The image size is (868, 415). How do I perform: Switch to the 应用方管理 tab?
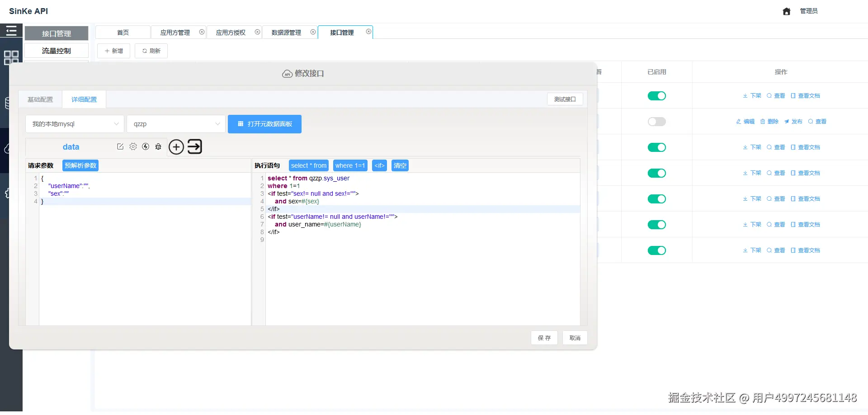(x=175, y=33)
